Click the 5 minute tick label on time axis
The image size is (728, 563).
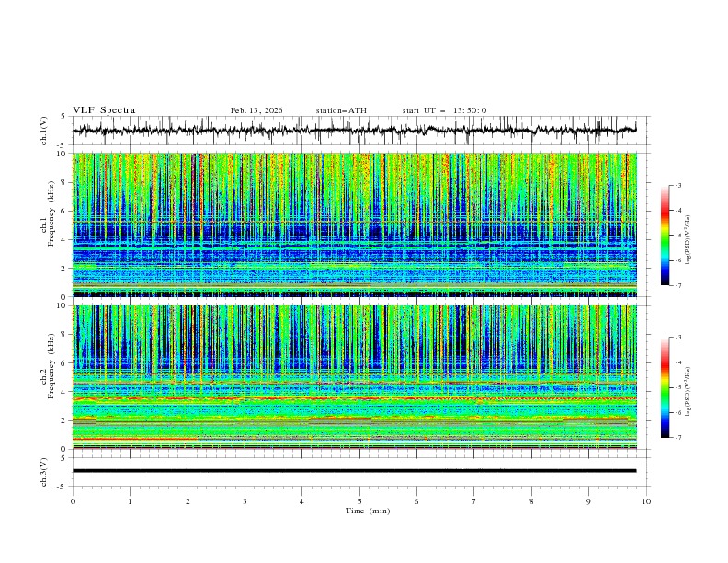pos(359,501)
